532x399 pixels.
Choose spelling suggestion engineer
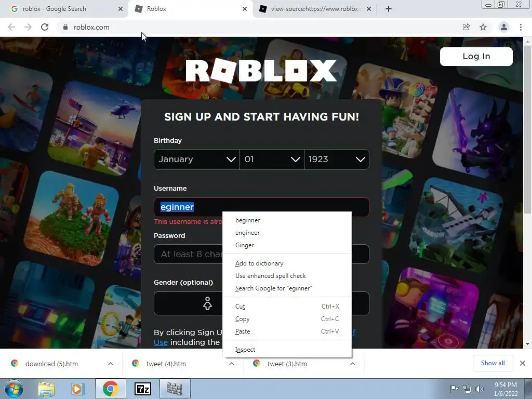pos(287,233)
